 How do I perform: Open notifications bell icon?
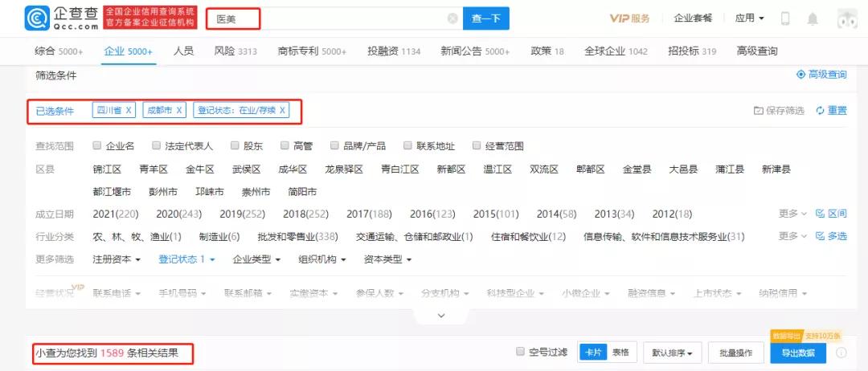click(x=812, y=18)
